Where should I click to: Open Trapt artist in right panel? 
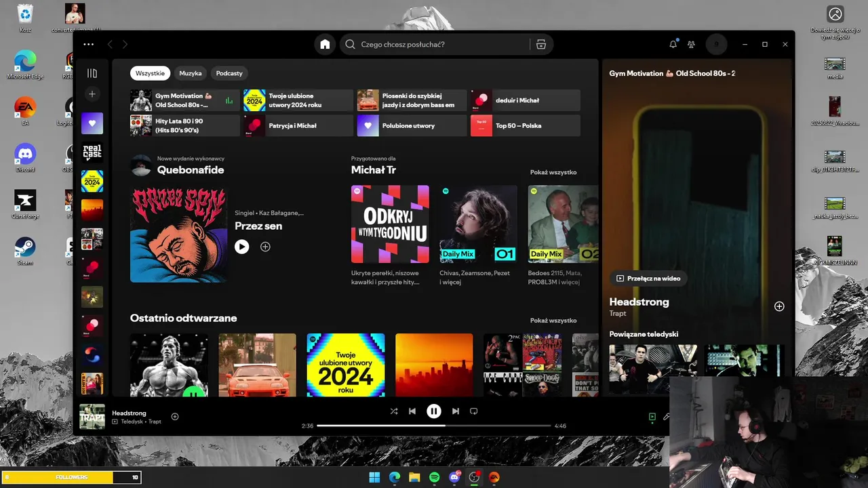pyautogui.click(x=617, y=313)
